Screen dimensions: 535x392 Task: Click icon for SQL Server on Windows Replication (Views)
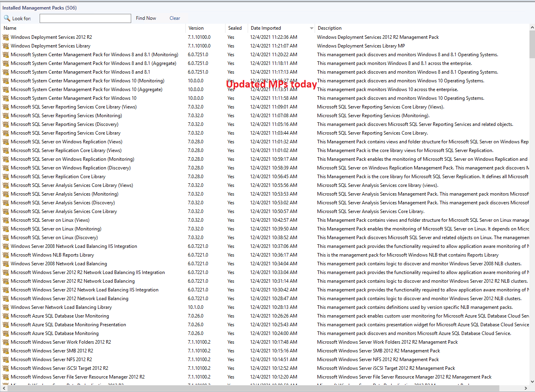point(6,142)
